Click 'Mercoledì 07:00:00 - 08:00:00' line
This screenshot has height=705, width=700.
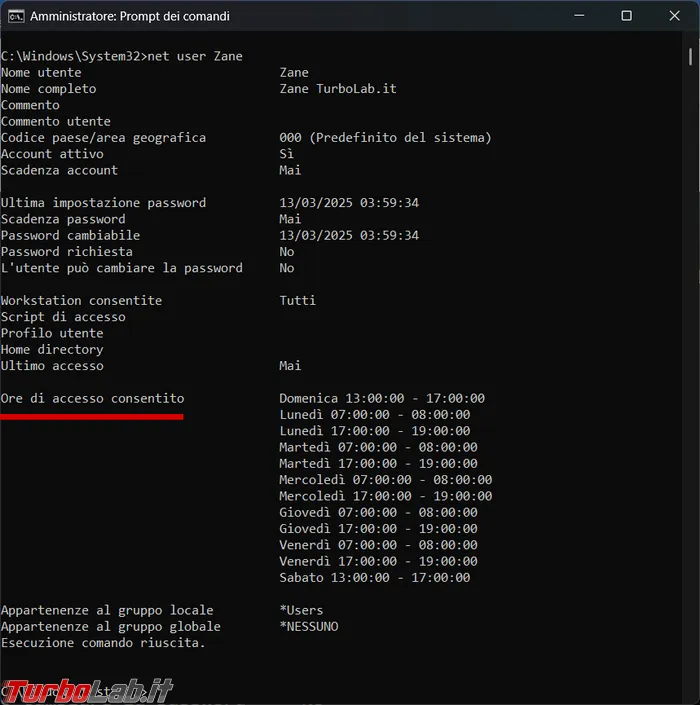[386, 480]
